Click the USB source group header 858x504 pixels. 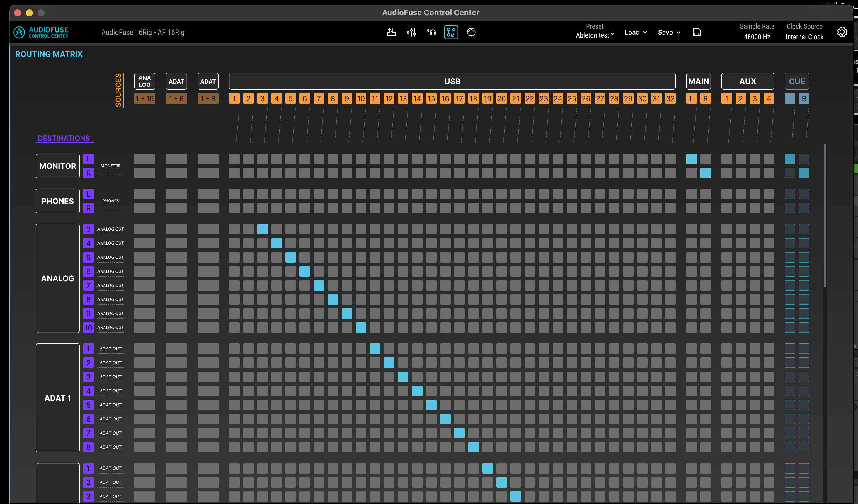(452, 81)
